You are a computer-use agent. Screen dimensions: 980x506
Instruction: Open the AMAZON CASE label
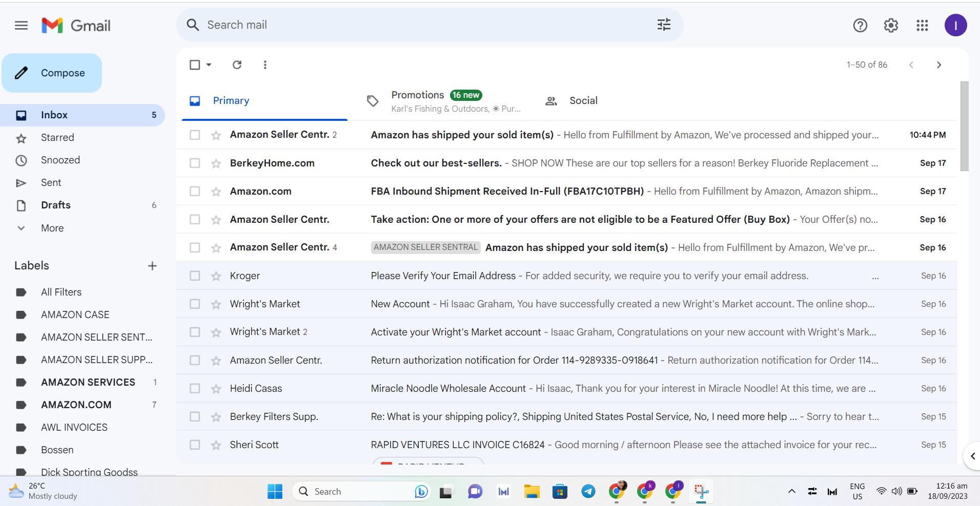click(75, 314)
